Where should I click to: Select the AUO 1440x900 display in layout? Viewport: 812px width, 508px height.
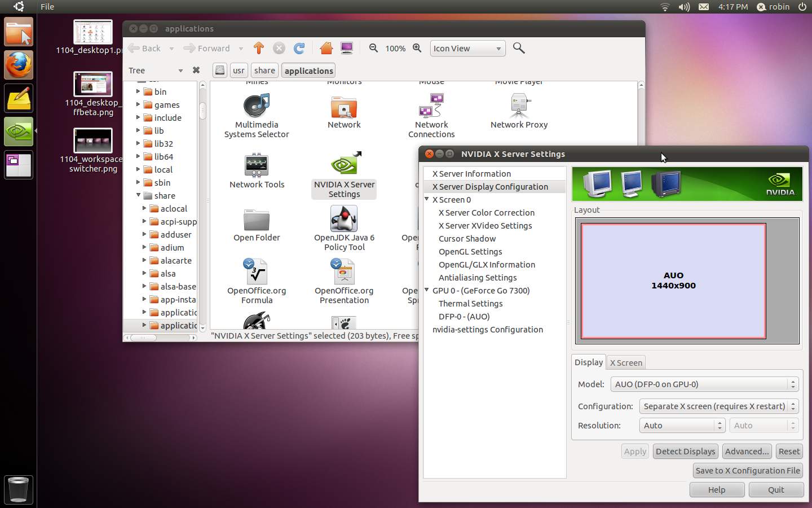point(673,281)
